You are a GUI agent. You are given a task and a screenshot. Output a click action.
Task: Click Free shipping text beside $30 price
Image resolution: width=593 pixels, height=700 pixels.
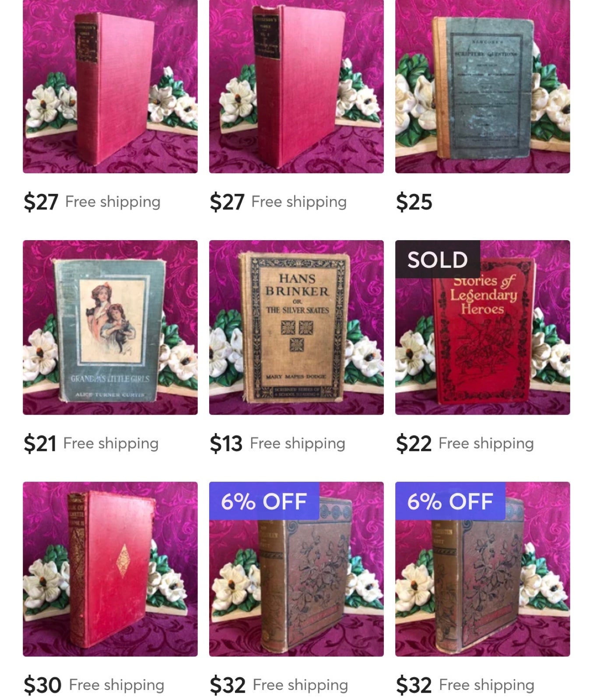pyautogui.click(x=116, y=685)
